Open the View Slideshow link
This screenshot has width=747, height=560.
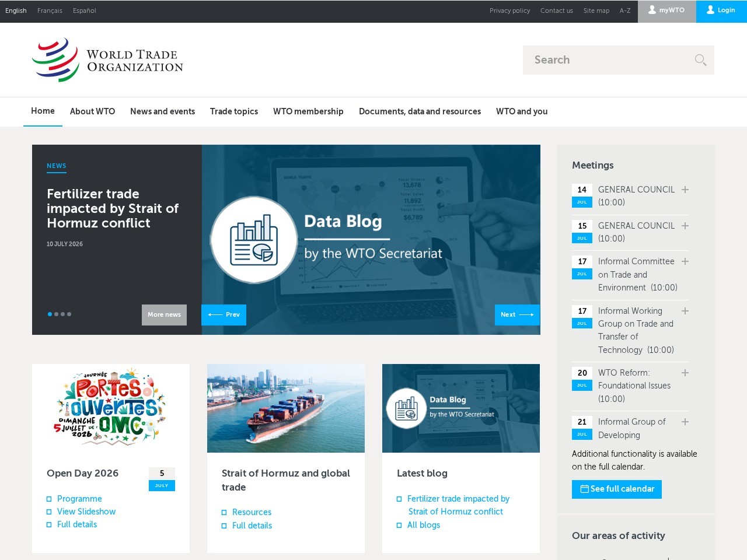click(x=86, y=512)
